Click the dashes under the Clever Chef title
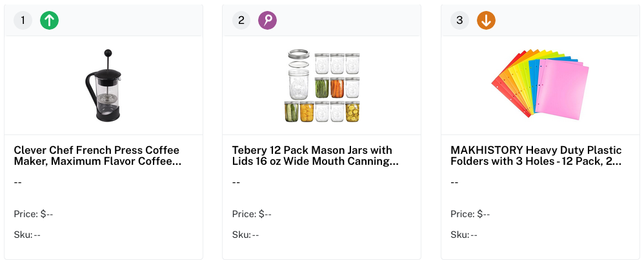 [18, 182]
